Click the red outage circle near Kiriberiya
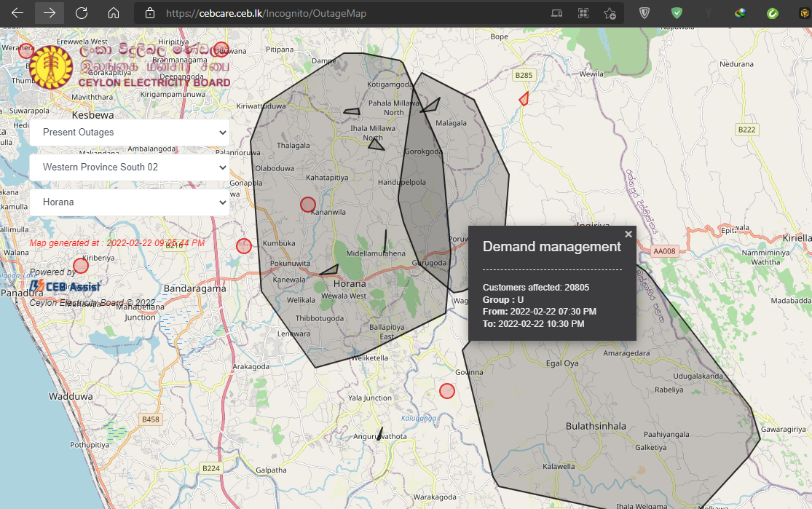Image resolution: width=812 pixels, height=509 pixels. [x=81, y=266]
